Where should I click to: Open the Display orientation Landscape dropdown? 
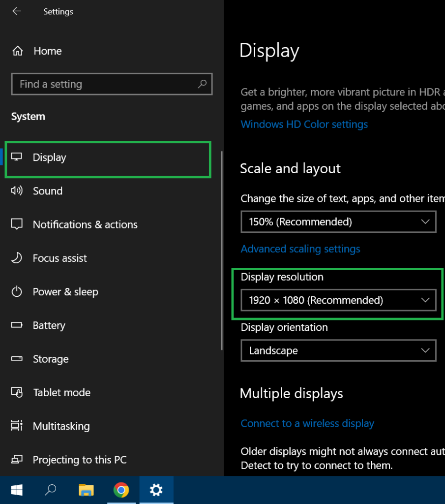click(x=338, y=351)
